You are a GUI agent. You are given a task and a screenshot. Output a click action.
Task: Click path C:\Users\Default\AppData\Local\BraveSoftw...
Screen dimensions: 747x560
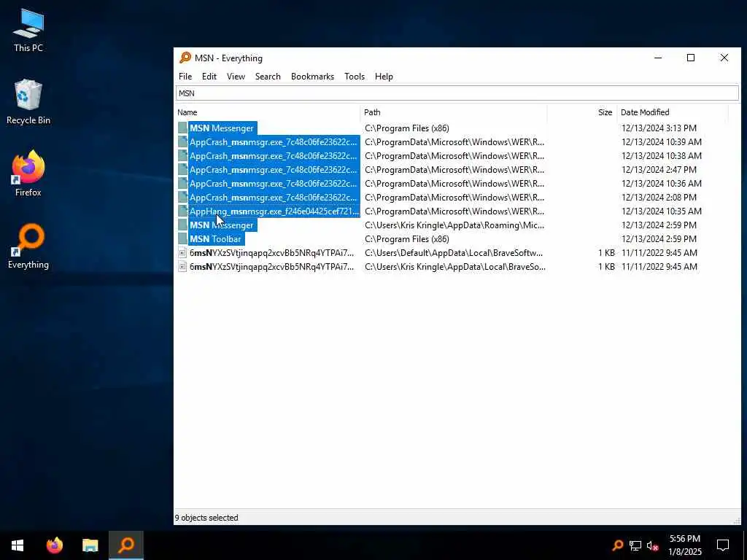(454, 253)
